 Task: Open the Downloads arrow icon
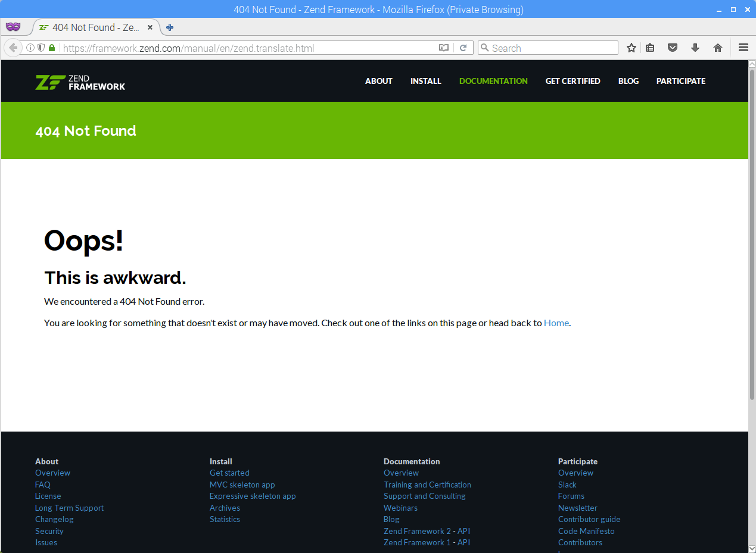(695, 48)
